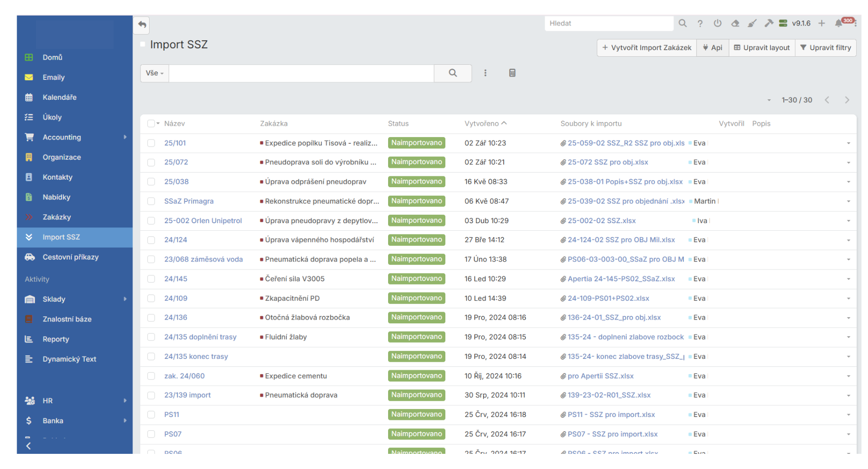The image size is (868, 469).
Task: Select the checkbox for row 25/101
Action: click(151, 143)
